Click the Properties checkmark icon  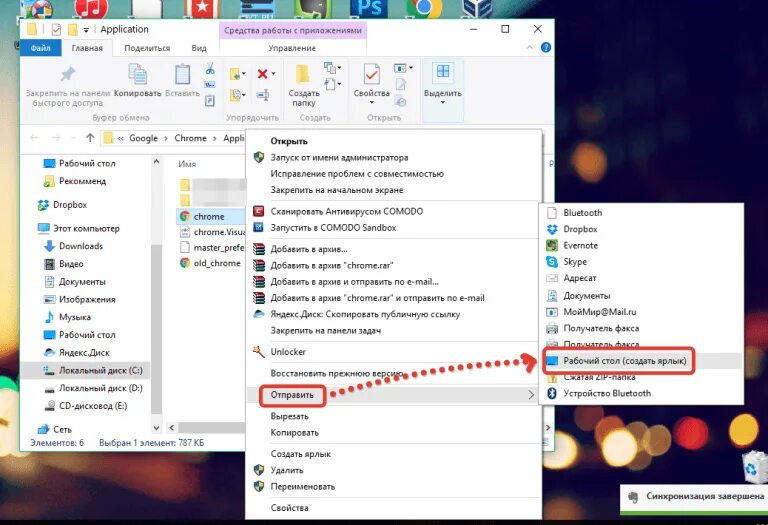pyautogui.click(x=371, y=74)
